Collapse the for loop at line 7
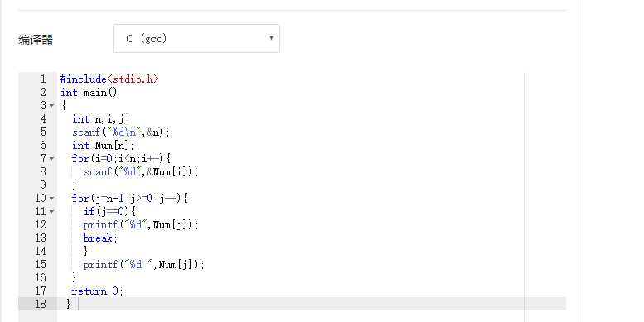 point(52,159)
